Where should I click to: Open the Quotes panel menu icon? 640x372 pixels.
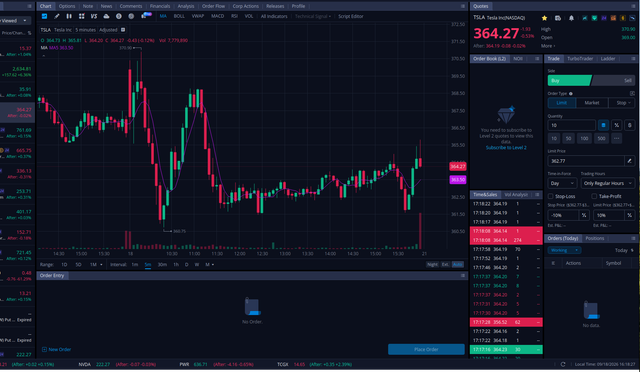click(633, 6)
